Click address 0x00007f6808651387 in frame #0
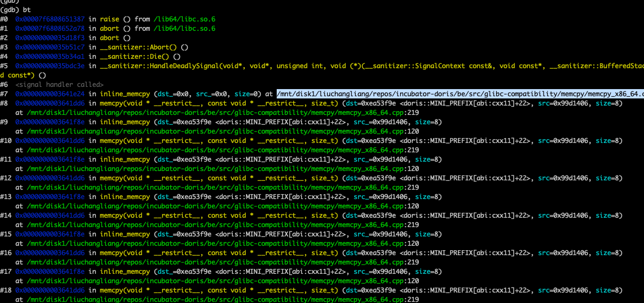 (x=50, y=19)
